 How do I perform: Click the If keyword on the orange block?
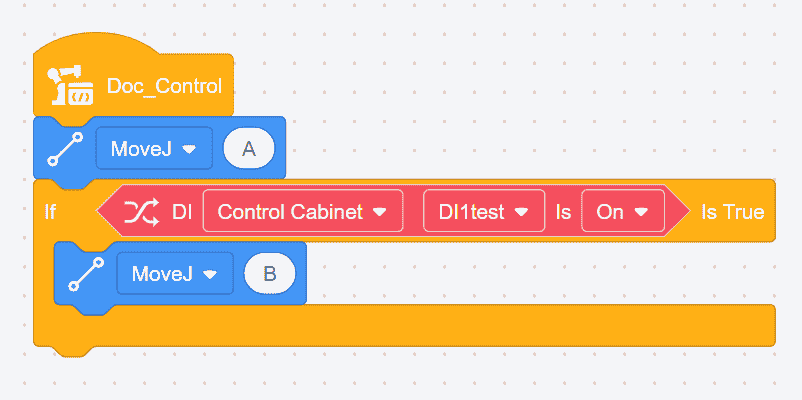click(51, 212)
